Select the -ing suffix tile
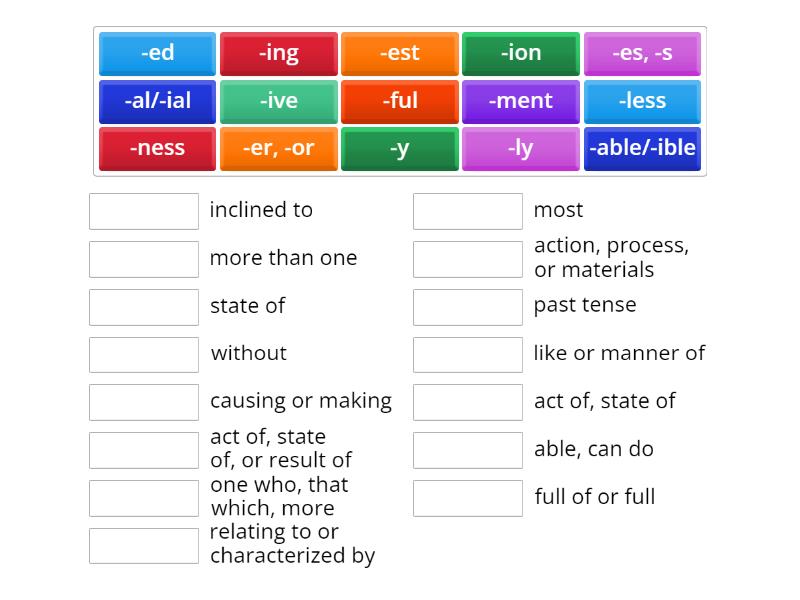This screenshot has width=800, height=600. coord(279,54)
